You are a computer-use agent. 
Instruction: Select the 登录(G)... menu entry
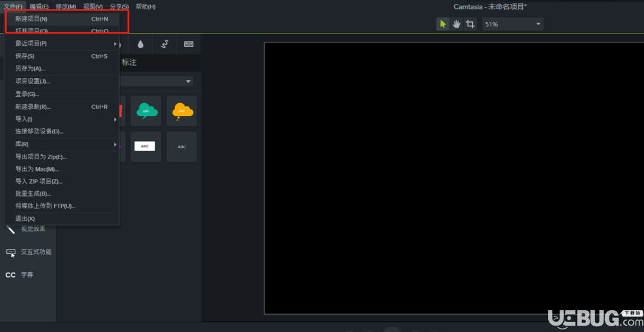(x=62, y=94)
